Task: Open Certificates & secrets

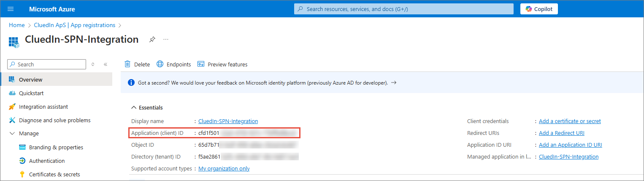Action: coord(54,174)
